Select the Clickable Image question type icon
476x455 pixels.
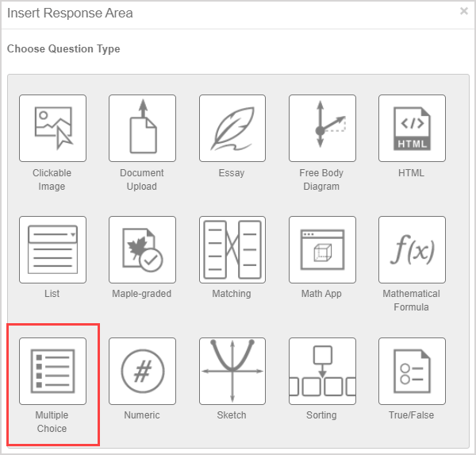click(52, 129)
